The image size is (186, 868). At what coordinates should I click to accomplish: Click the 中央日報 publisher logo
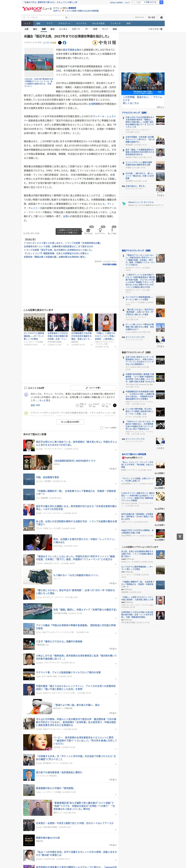click(x=104, y=43)
